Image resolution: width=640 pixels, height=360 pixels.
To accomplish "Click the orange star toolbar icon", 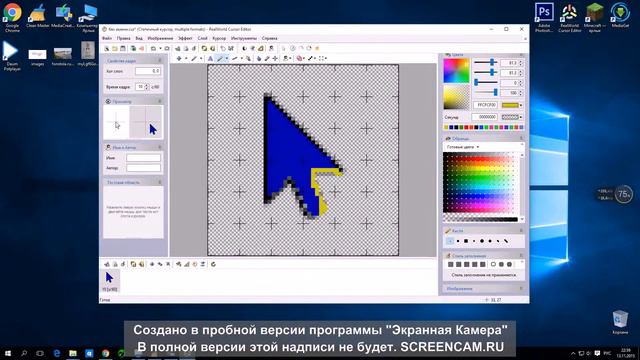I will [317, 48].
